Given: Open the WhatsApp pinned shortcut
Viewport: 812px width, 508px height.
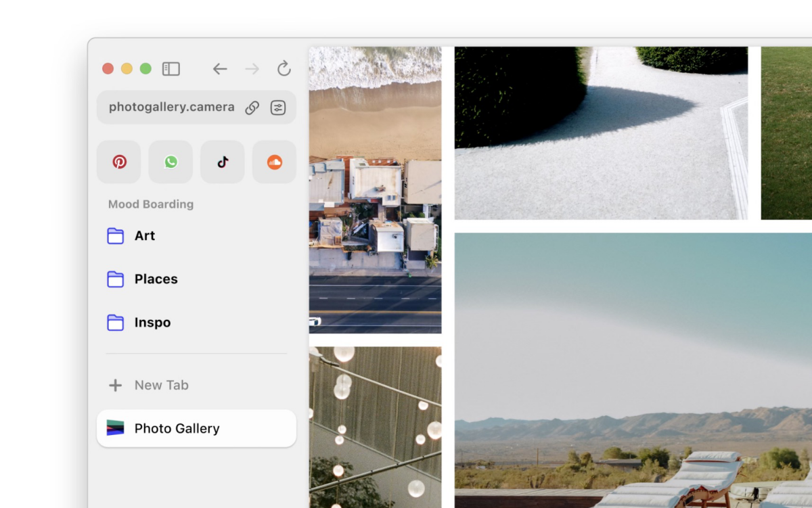Looking at the screenshot, I should 171,162.
